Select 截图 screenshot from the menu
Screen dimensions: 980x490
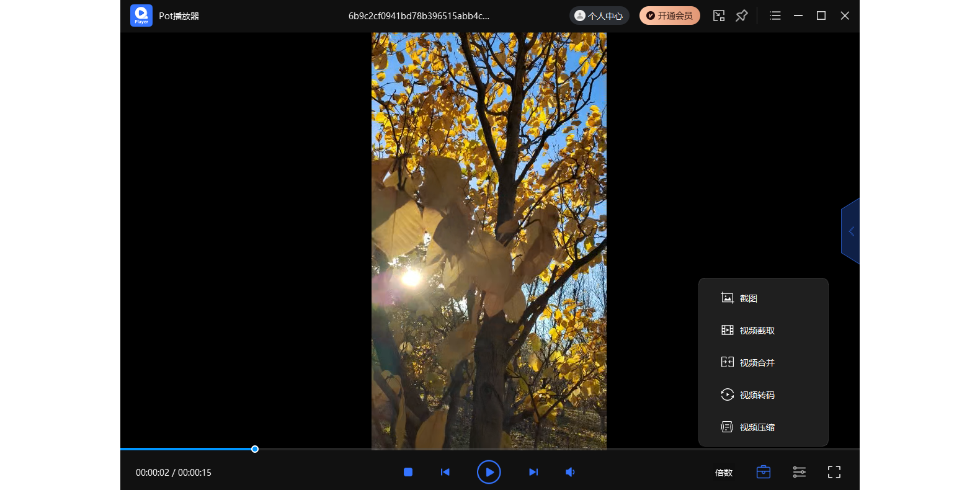748,298
